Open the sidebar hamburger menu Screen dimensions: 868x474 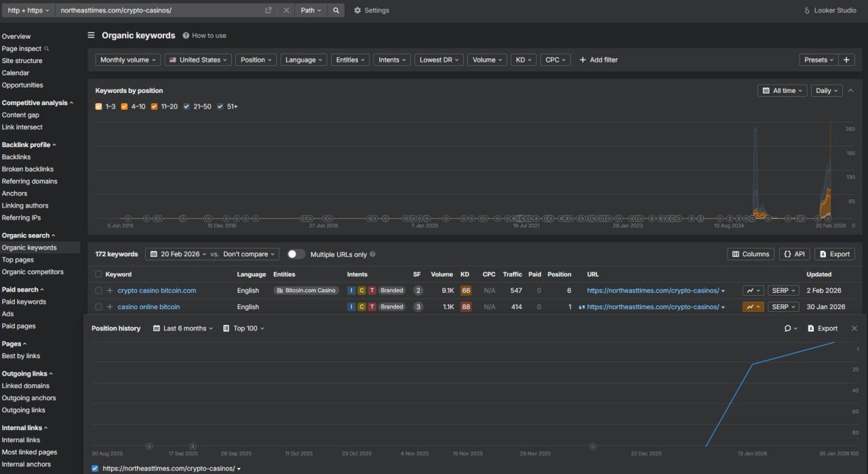(x=92, y=35)
